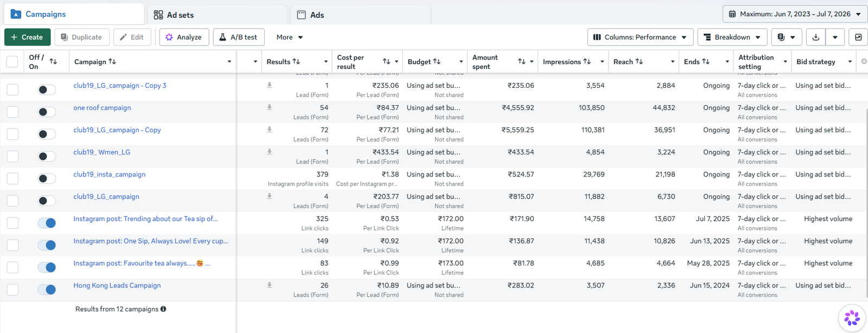This screenshot has height=333, width=868.
Task: Click the Ad sets grid icon
Action: 158,15
